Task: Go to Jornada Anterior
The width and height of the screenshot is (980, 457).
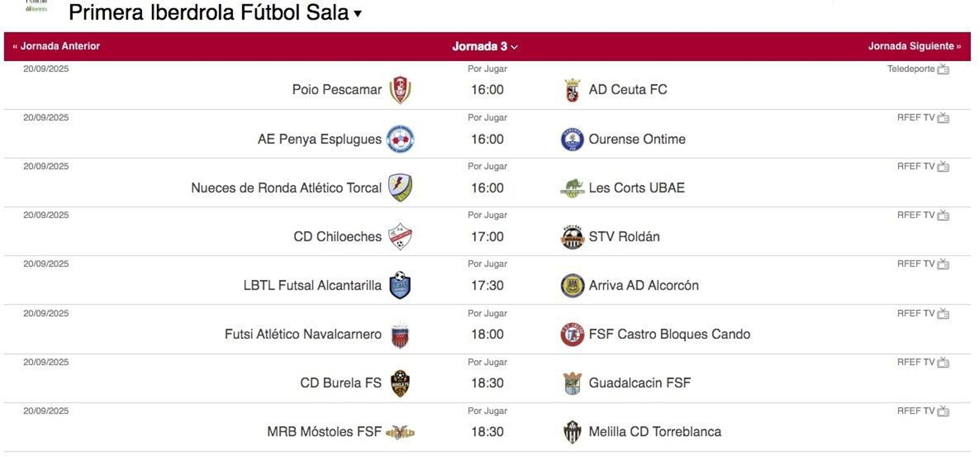Action: (x=57, y=45)
